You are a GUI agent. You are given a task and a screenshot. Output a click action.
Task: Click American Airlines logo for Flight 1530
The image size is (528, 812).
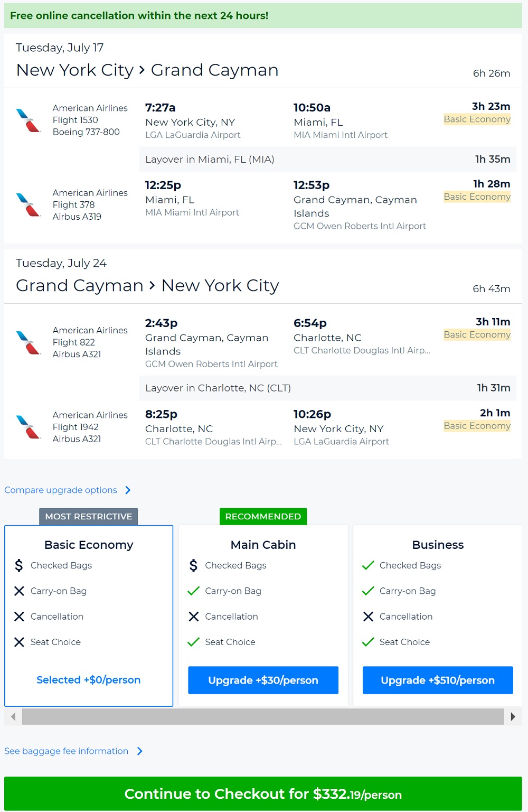click(x=29, y=120)
